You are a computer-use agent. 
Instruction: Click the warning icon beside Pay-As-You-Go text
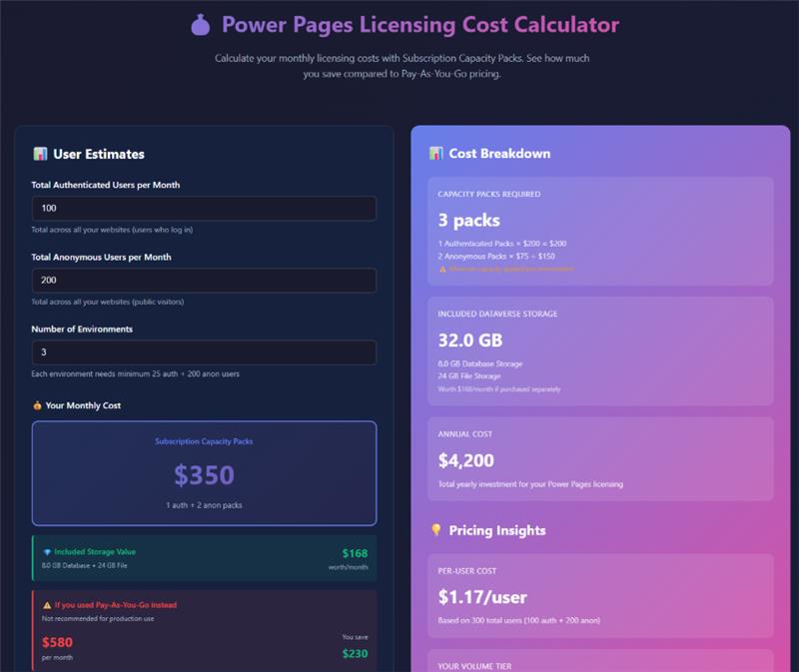[x=46, y=605]
